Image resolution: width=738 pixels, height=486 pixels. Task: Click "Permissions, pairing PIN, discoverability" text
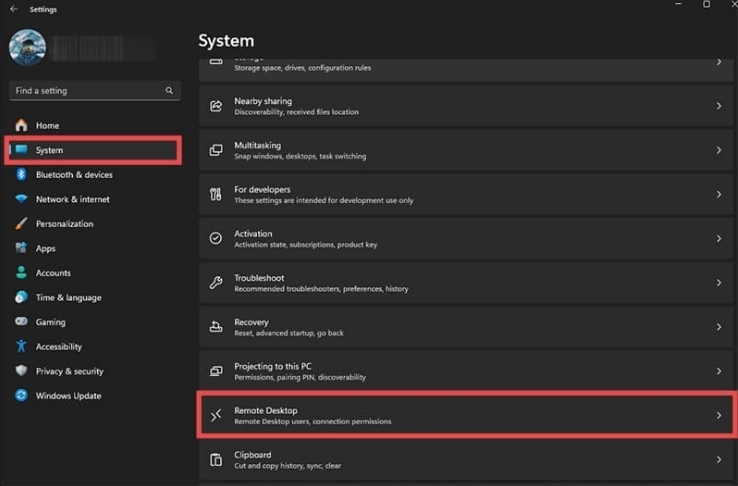tap(300, 377)
